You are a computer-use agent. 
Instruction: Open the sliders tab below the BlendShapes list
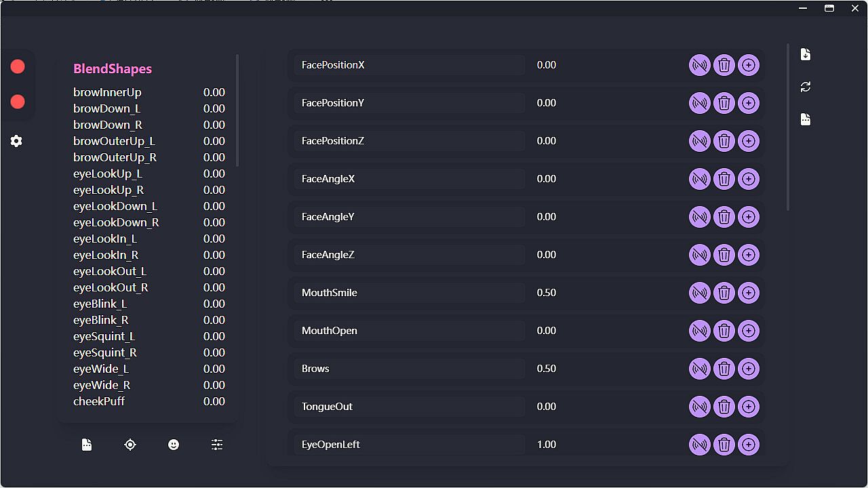click(x=217, y=445)
